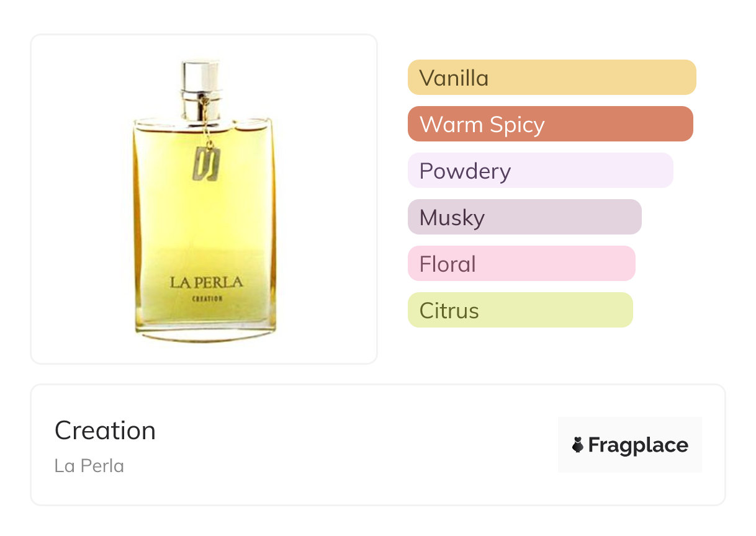The width and height of the screenshot is (756, 536).
Task: Click the blank center of the info card
Action: (348, 445)
